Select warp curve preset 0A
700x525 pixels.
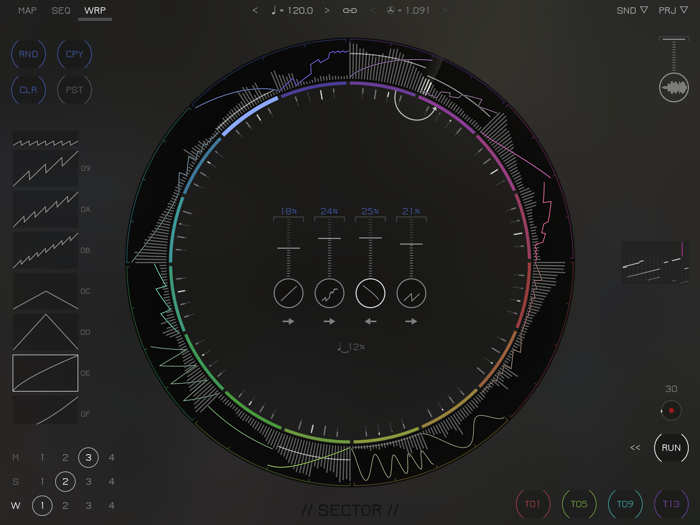pyautogui.click(x=46, y=209)
